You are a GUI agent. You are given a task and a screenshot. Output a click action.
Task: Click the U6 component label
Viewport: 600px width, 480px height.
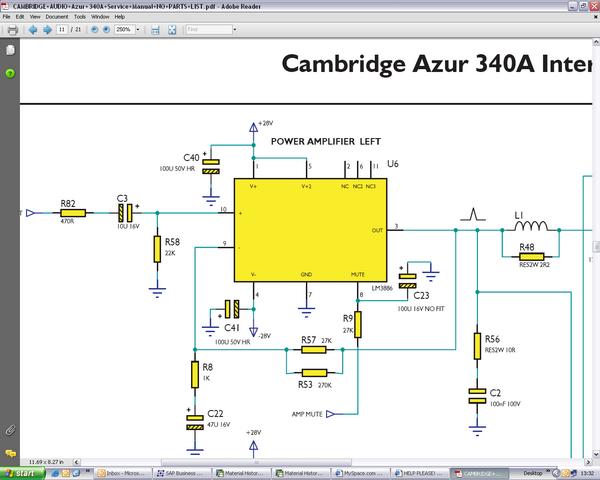(x=393, y=164)
